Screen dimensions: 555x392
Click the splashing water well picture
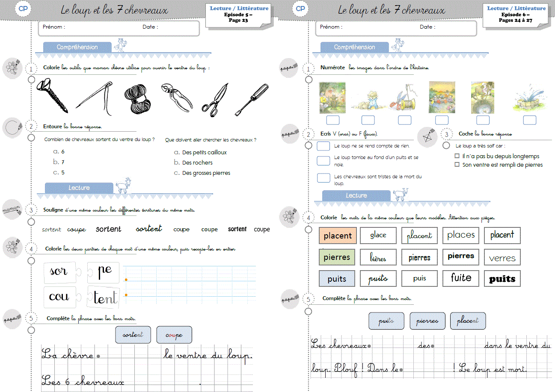pos(529,100)
